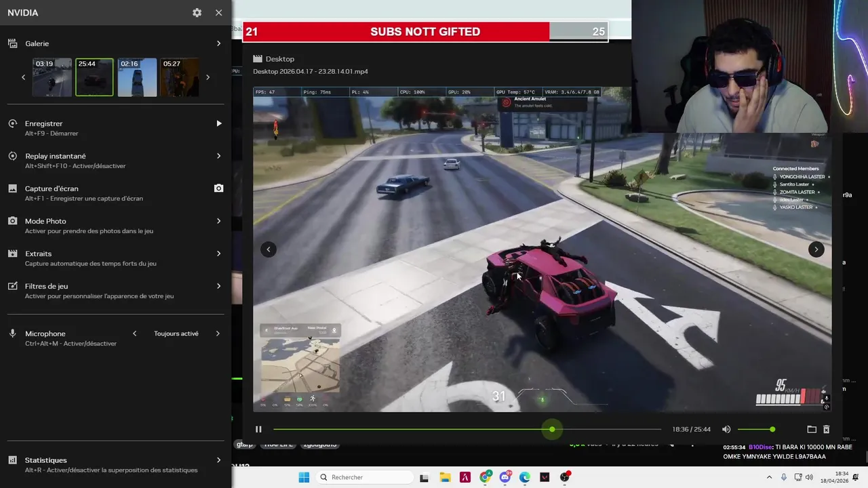Go to previous video with left arrow
868x488 pixels.
pos(269,249)
